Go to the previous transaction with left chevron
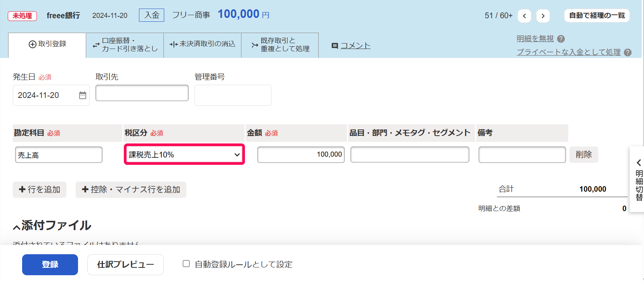The image size is (644, 283). 524,16
